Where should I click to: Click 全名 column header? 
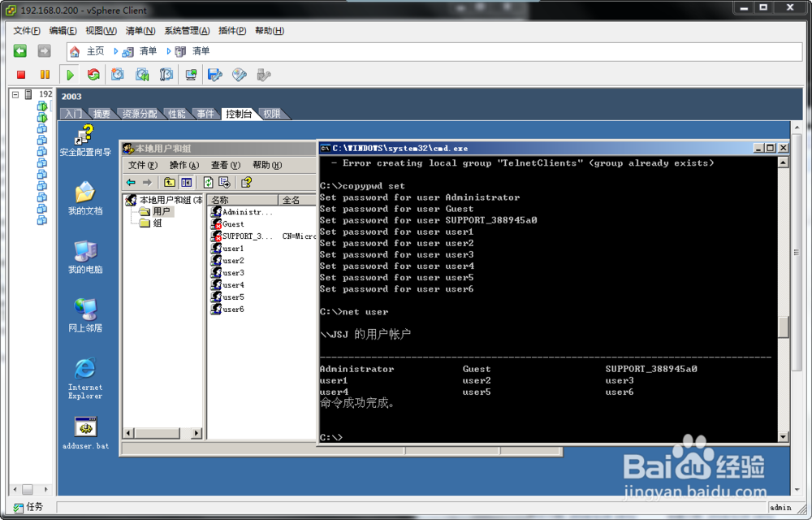(297, 200)
